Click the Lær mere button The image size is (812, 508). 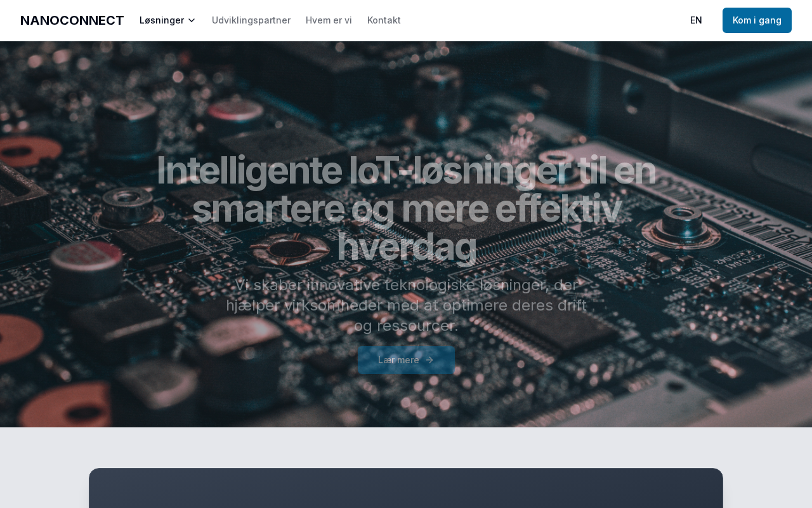click(x=406, y=360)
